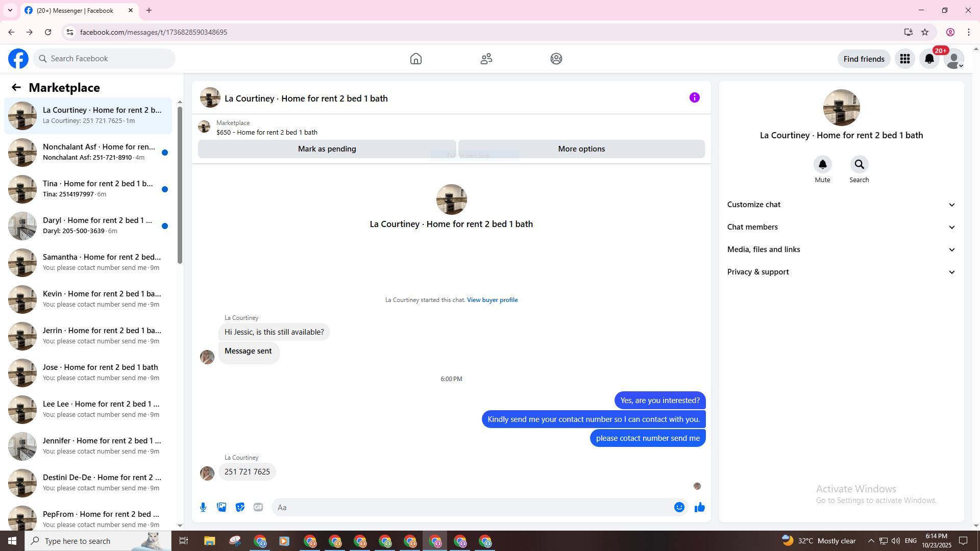Click the voice clip microphone icon
980x551 pixels.
coord(203,507)
